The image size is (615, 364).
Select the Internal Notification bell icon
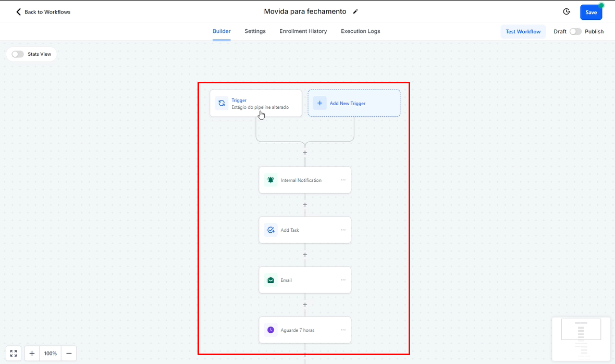coord(270,180)
